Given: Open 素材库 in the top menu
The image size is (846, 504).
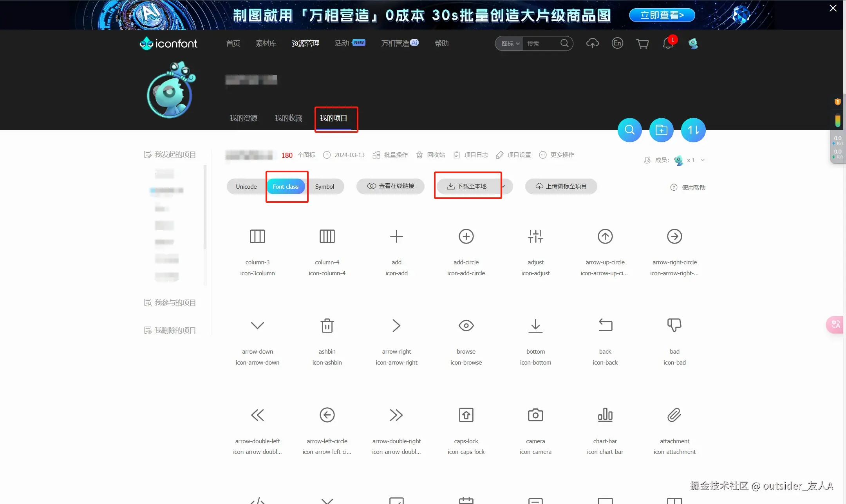Looking at the screenshot, I should 266,43.
